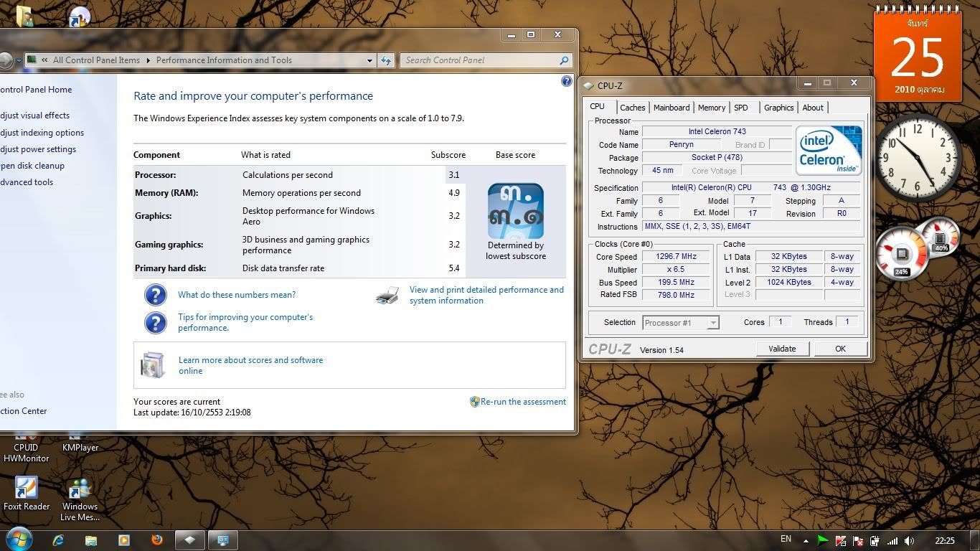
Task: Click the refresh button beside address bar
Action: pyautogui.click(x=387, y=60)
